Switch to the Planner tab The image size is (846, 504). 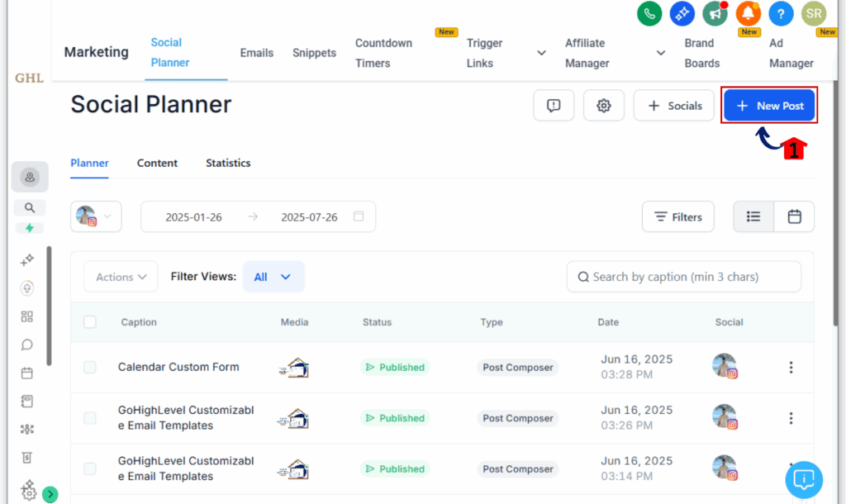(x=89, y=163)
